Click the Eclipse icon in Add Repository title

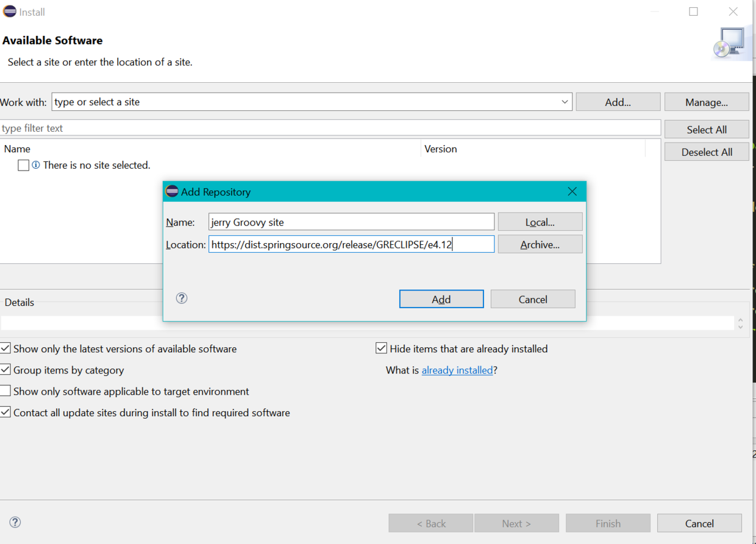tap(172, 191)
